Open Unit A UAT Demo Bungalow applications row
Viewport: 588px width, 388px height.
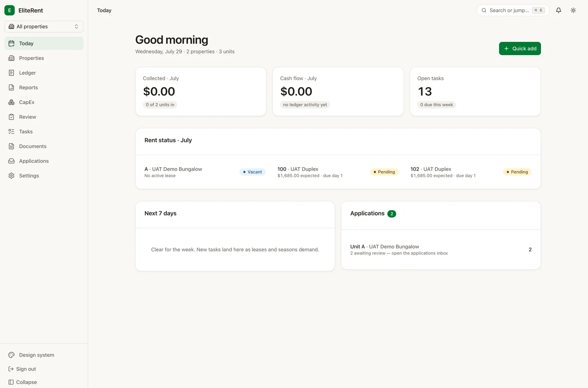point(441,249)
